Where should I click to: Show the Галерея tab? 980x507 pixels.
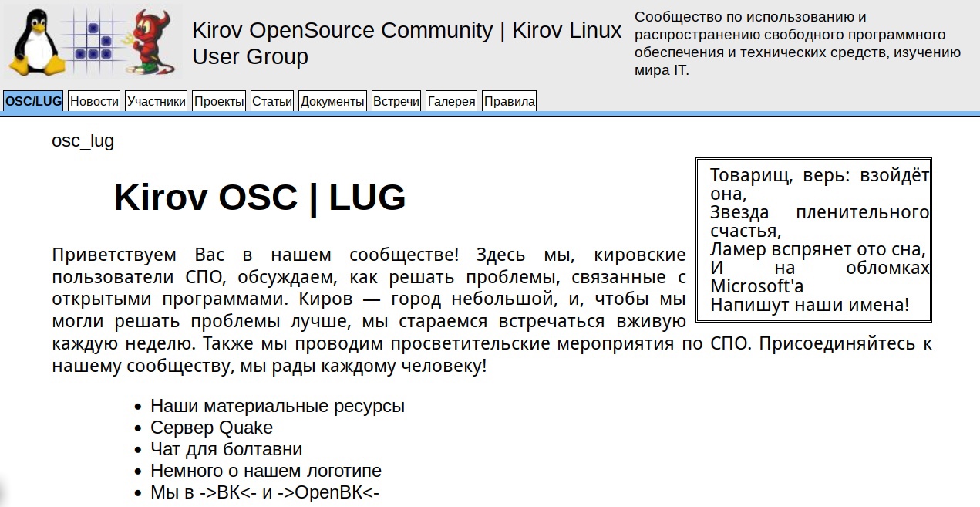pyautogui.click(x=452, y=101)
